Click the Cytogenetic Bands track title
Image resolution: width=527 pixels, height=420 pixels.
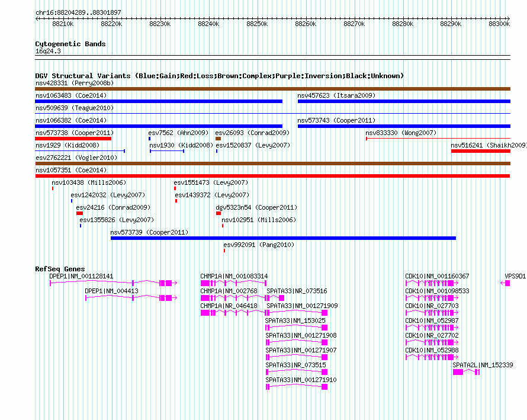point(70,44)
